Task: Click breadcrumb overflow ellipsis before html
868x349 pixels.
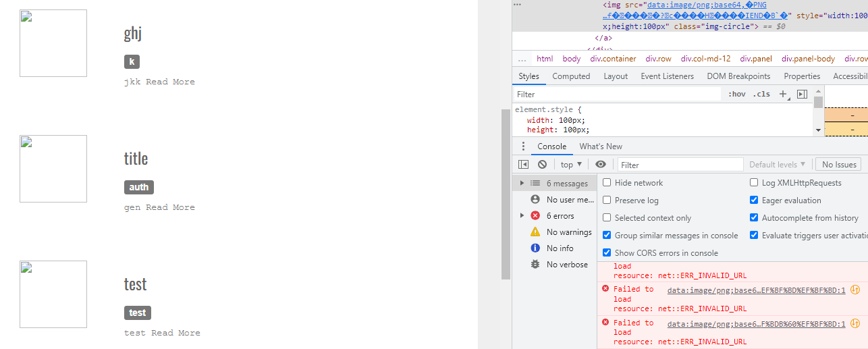Action: tap(522, 59)
